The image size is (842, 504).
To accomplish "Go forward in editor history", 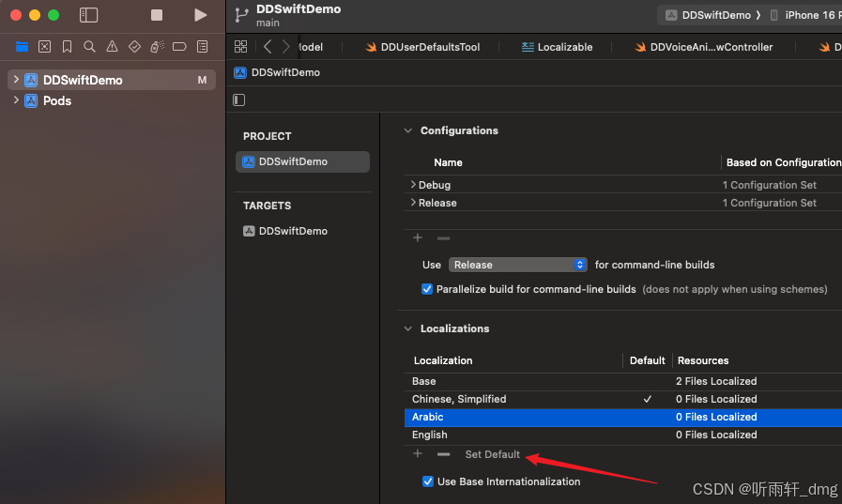I will (x=285, y=47).
